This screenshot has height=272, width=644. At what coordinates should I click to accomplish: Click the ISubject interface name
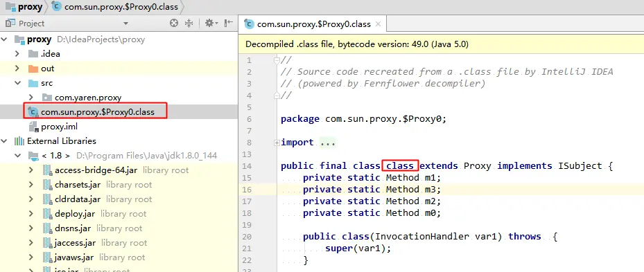[580, 166]
